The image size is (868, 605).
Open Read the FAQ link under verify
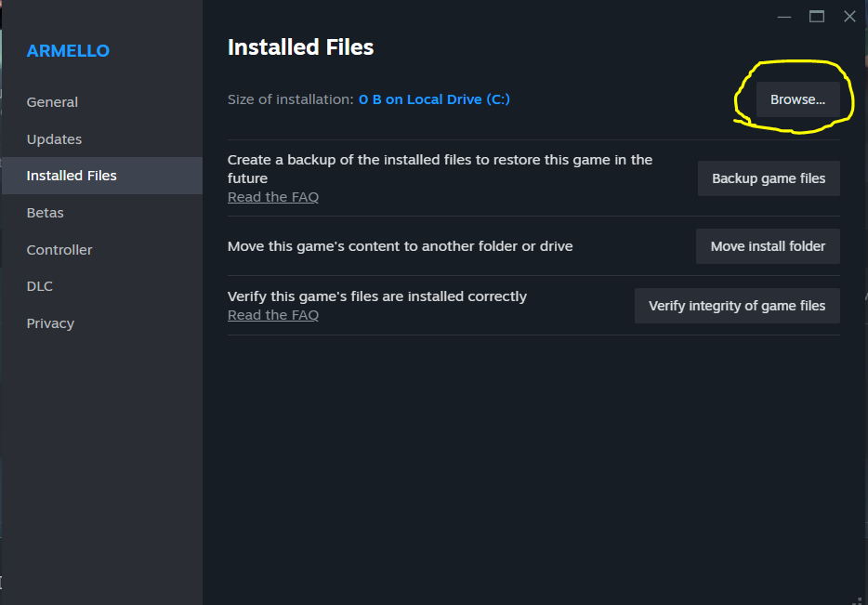273,315
